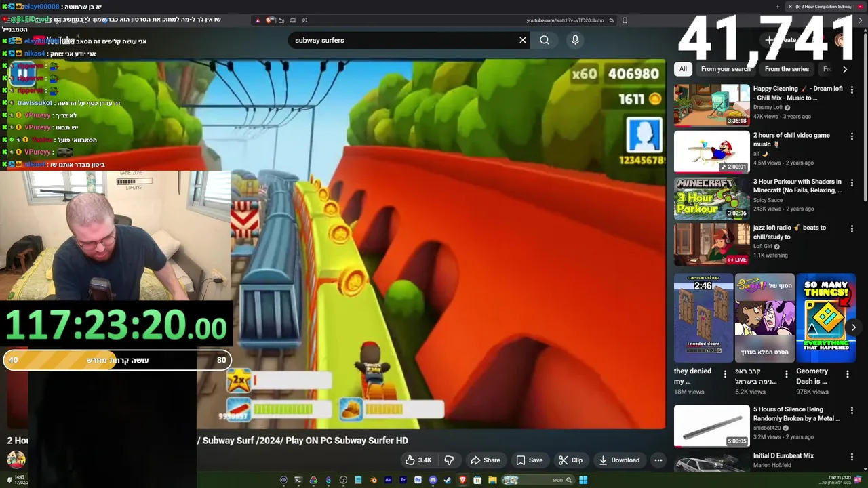The height and width of the screenshot is (488, 868).
Task: Dislike the video
Action: [449, 460]
